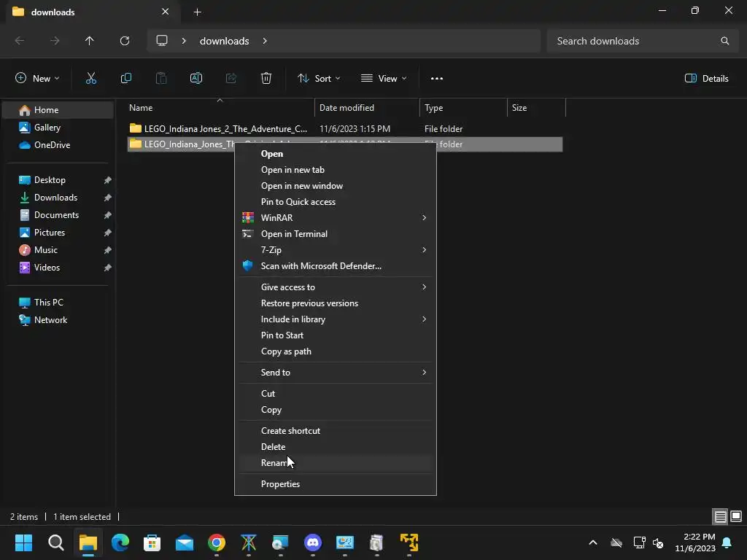
Task: Open the See more ellipsis menu
Action: 436,79
